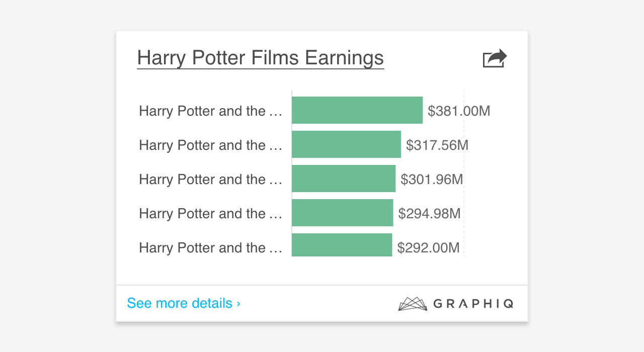Open the Harry Potter Films Earnings title link

[x=260, y=58]
